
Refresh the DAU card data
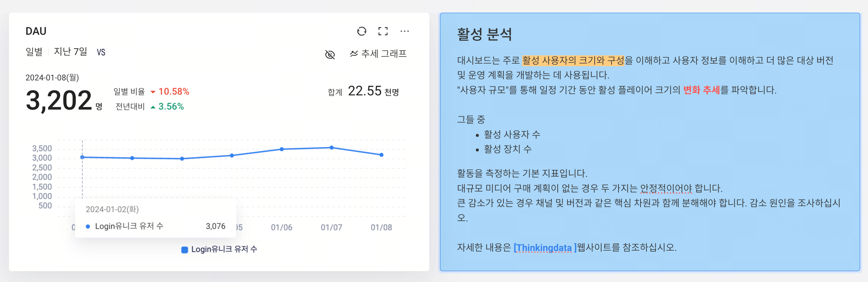[x=362, y=31]
